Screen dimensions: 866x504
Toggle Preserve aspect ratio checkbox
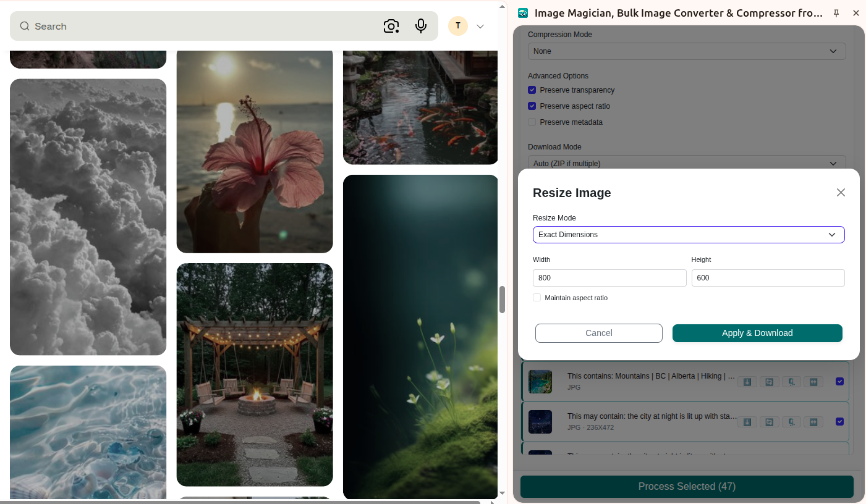(x=532, y=106)
